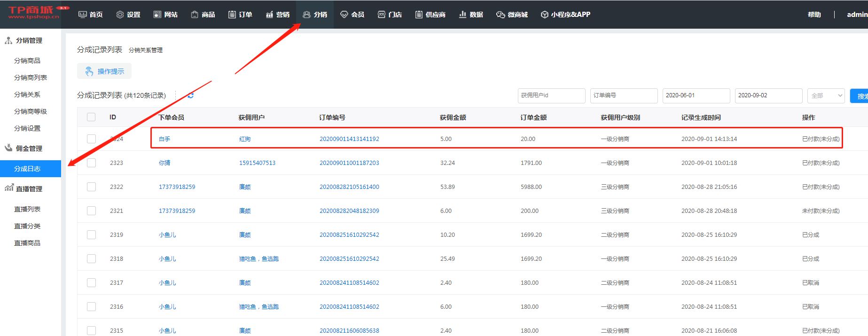868x336 pixels.
Task: Click the blue search button
Action: tap(859, 96)
